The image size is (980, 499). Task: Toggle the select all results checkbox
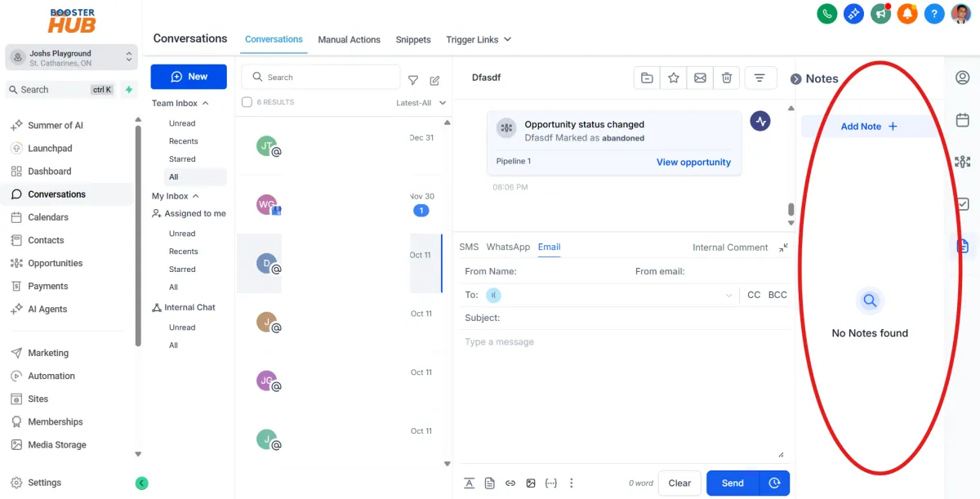pyautogui.click(x=247, y=102)
